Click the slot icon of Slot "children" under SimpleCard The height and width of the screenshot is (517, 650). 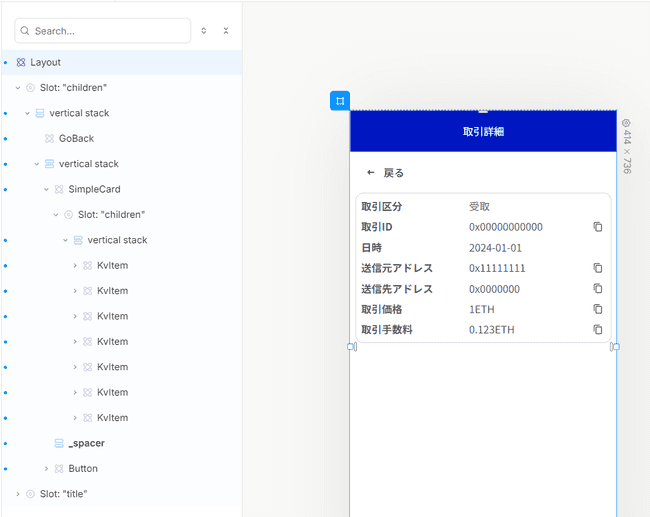pos(68,215)
